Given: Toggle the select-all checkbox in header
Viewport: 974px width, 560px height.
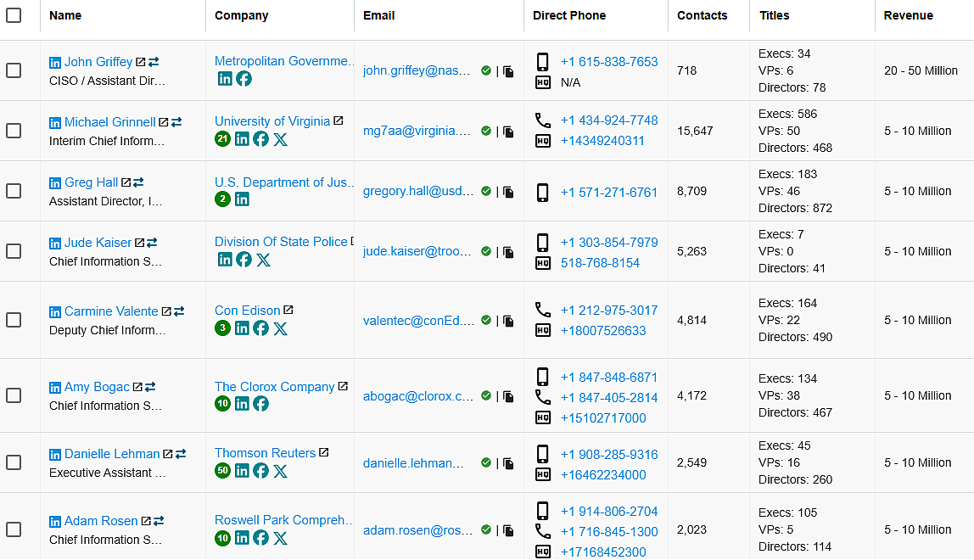Looking at the screenshot, I should click(x=14, y=15).
